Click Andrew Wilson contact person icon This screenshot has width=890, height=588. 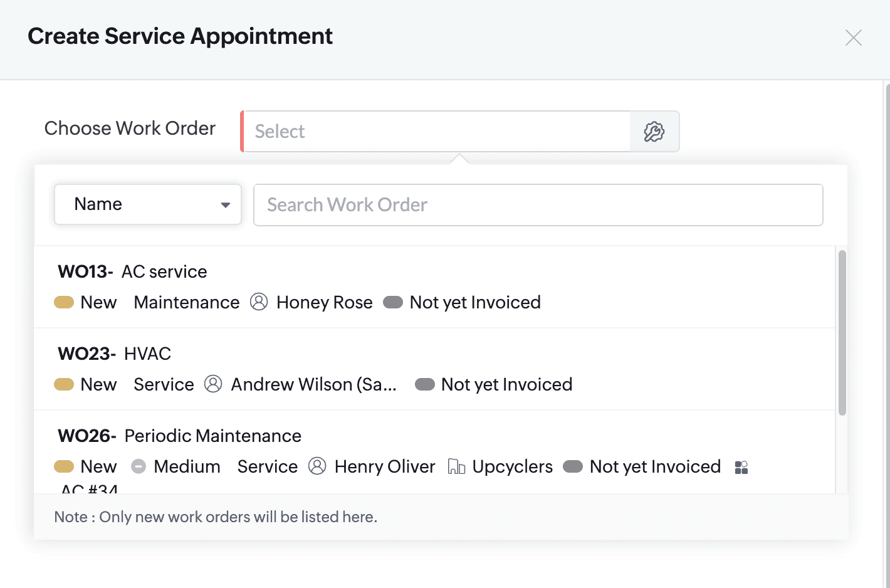pyautogui.click(x=213, y=384)
